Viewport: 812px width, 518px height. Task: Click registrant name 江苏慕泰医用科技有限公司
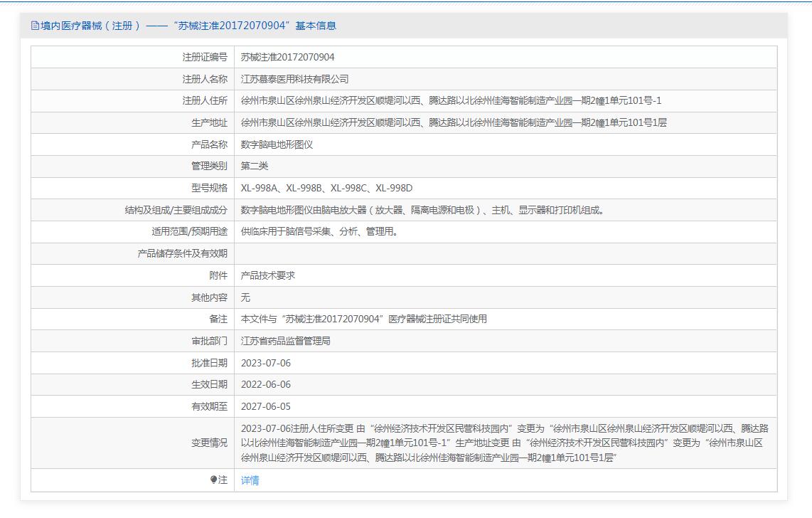(294, 79)
